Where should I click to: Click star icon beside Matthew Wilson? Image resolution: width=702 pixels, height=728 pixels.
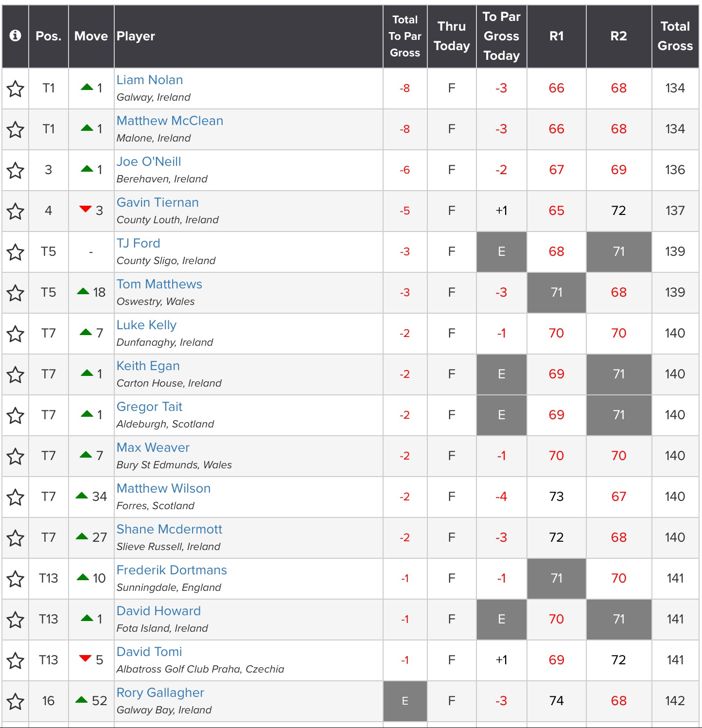click(16, 497)
